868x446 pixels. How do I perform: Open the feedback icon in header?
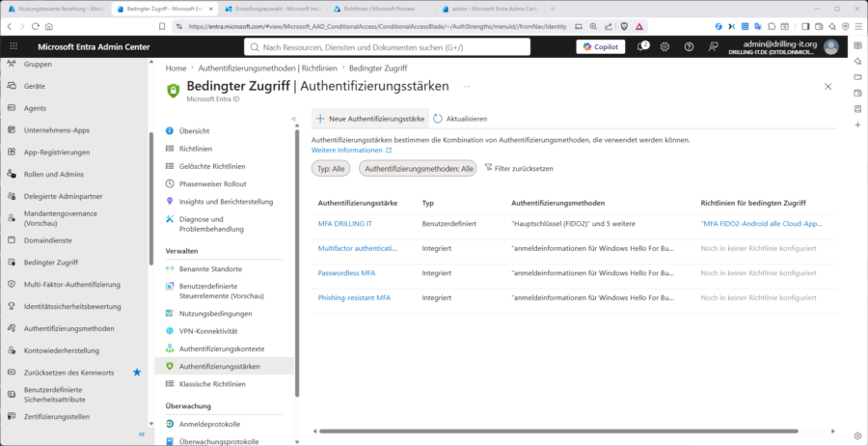(x=714, y=47)
